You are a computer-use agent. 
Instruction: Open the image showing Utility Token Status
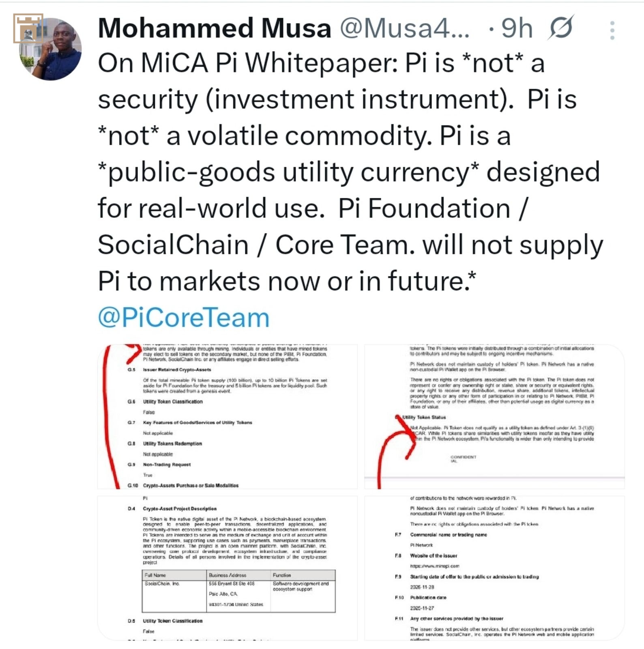494,416
